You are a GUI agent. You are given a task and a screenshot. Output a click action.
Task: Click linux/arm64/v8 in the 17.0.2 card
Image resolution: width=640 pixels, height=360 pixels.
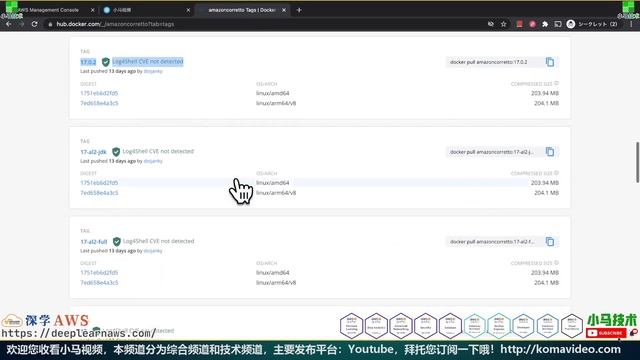276,103
